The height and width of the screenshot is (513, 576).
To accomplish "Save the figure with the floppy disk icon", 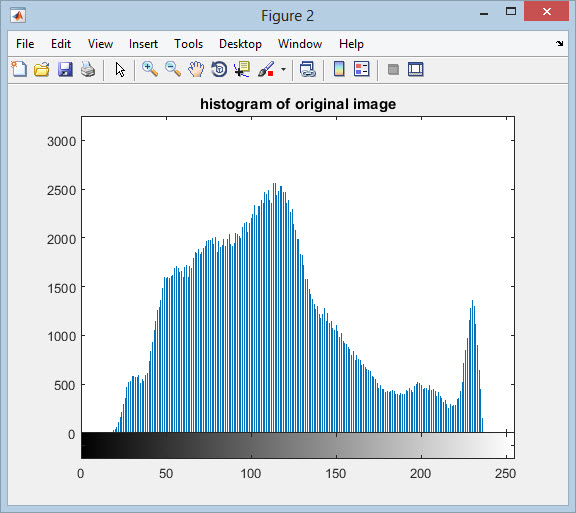I will (x=65, y=69).
